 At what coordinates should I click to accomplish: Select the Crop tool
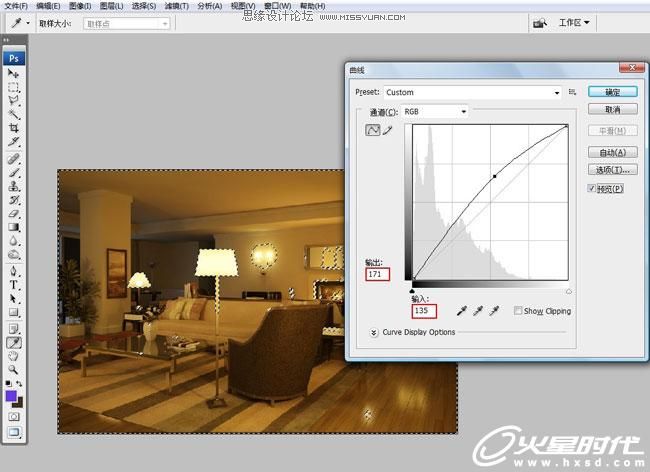(14, 128)
